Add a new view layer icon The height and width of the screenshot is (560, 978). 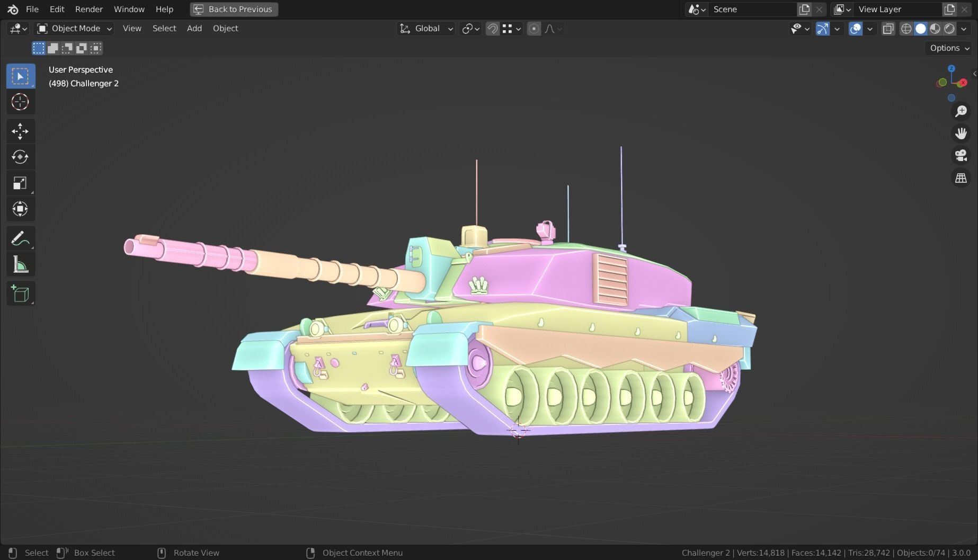[949, 9]
